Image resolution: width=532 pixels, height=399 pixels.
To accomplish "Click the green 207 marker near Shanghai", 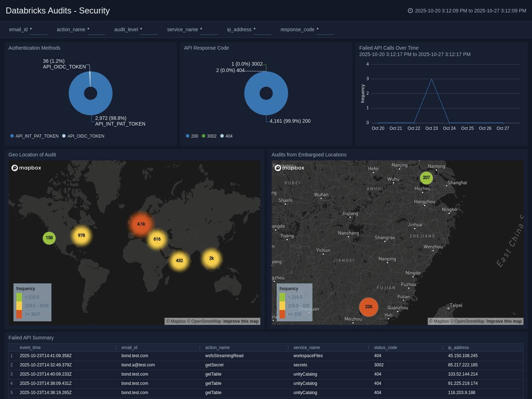I will click(x=426, y=178).
